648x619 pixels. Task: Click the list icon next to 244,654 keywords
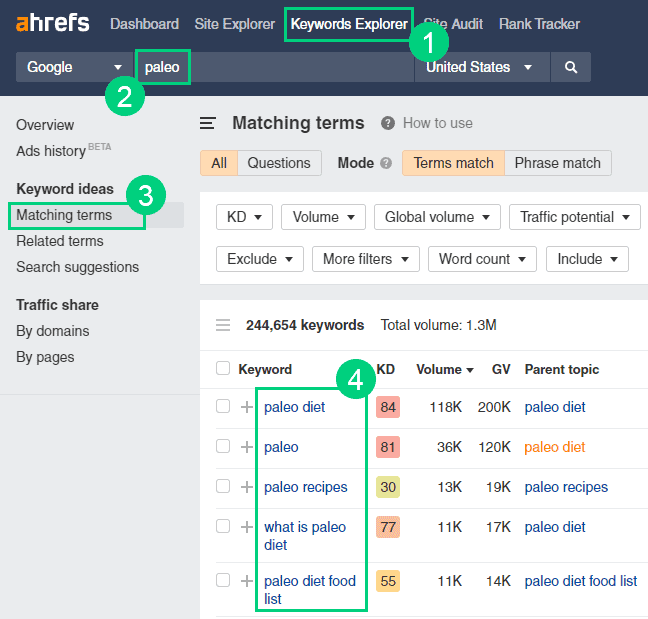coord(223,325)
